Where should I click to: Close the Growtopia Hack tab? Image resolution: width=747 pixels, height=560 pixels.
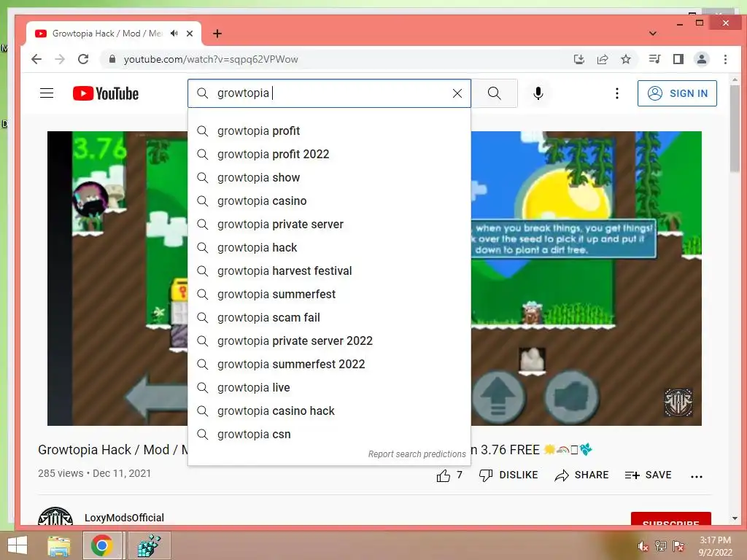point(190,34)
